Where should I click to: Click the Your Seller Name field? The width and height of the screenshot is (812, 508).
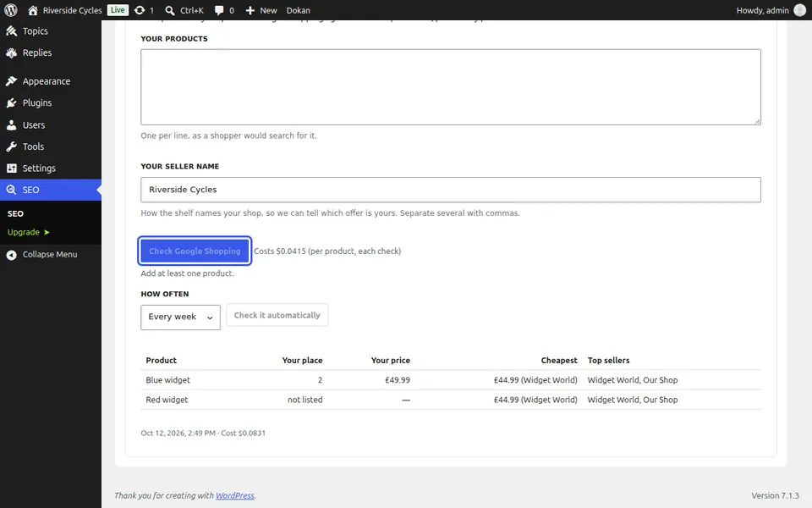coord(451,190)
